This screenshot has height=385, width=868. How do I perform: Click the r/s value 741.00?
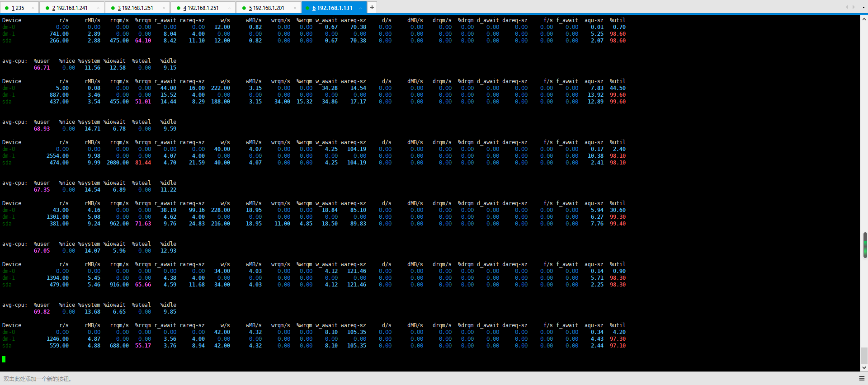tap(59, 34)
